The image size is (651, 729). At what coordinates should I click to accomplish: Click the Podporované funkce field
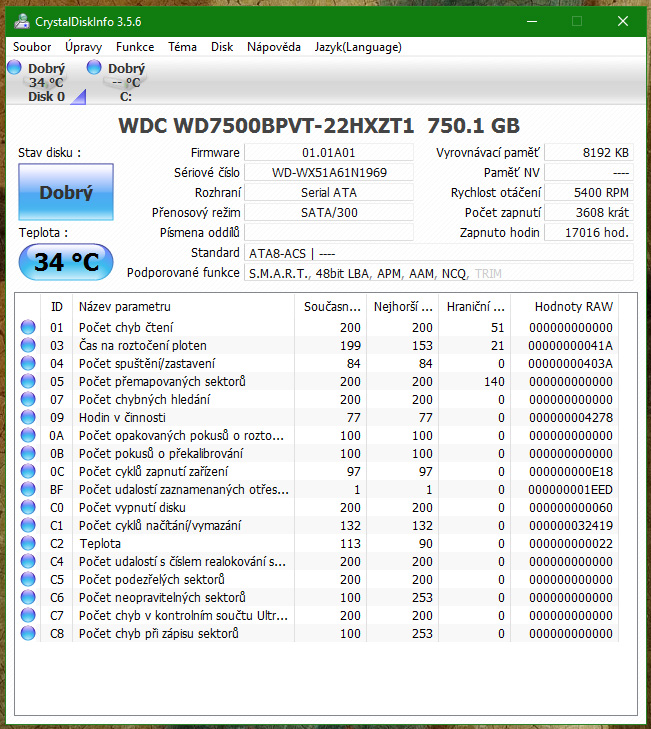tap(438, 273)
